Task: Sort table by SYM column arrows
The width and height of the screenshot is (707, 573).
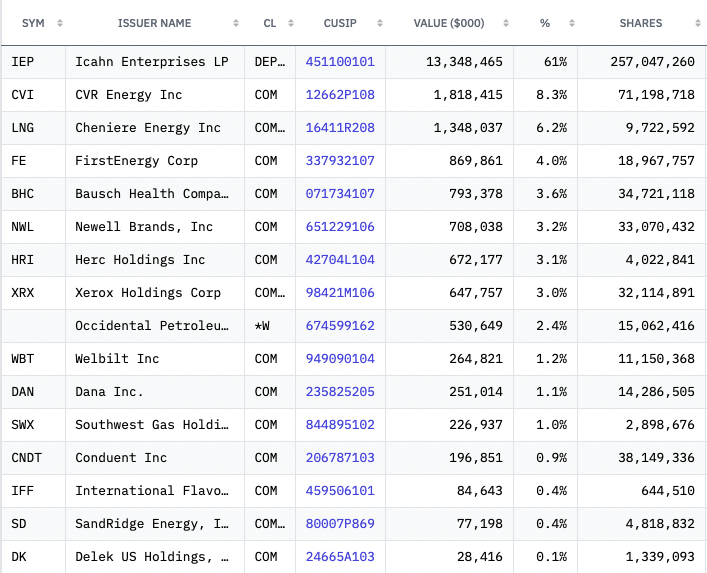Action: (x=60, y=23)
